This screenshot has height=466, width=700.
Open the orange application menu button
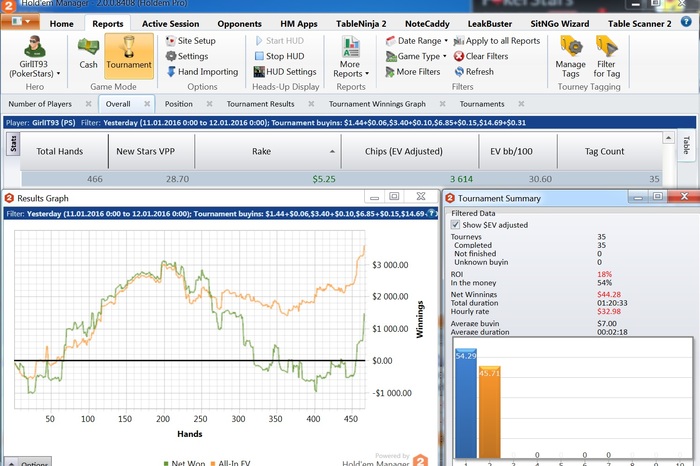[20, 21]
